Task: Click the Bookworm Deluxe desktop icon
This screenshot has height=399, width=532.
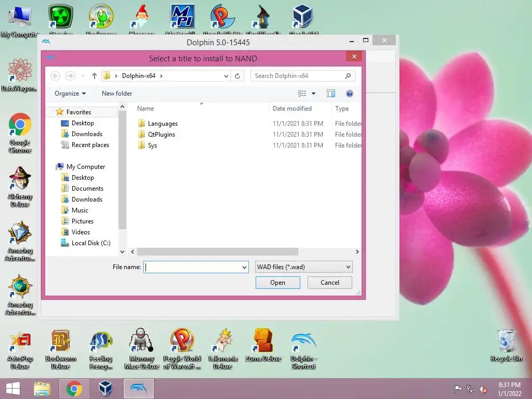Action: 60,349
